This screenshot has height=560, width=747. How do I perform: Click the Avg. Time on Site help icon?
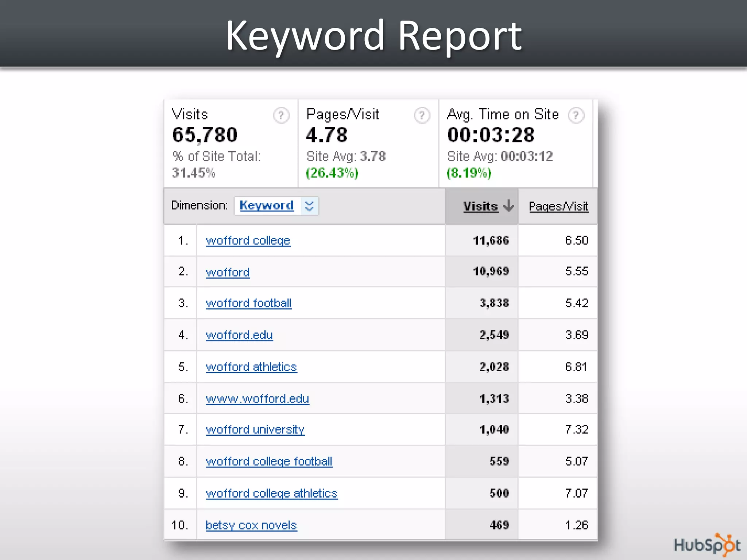(576, 116)
